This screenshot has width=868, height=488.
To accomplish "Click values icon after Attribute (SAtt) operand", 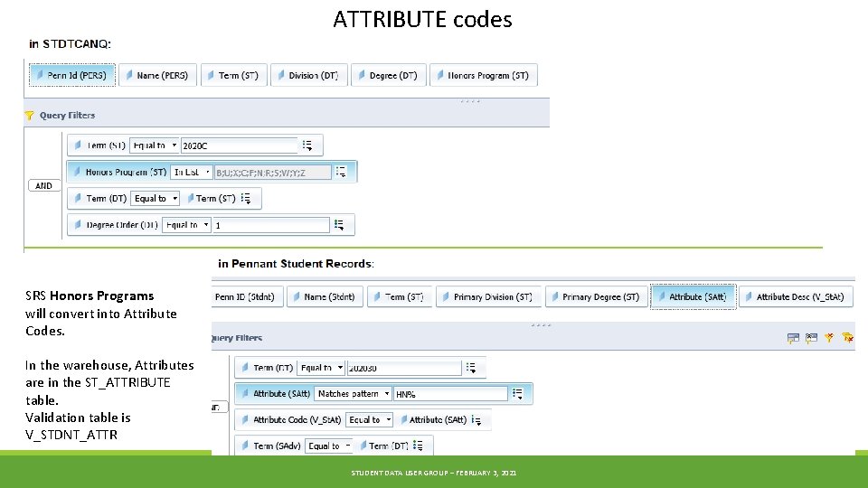I will tap(476, 420).
